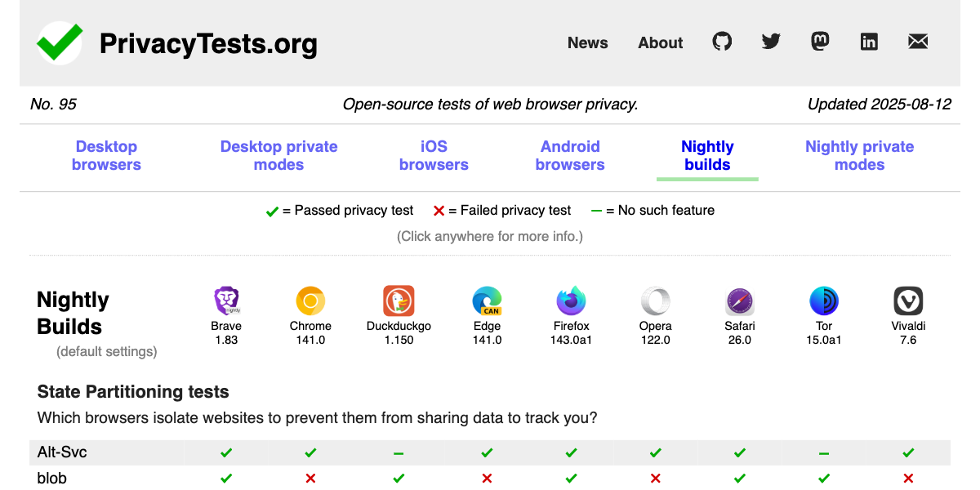The width and height of the screenshot is (980, 490).
Task: Click the blob test row label
Action: (x=52, y=479)
